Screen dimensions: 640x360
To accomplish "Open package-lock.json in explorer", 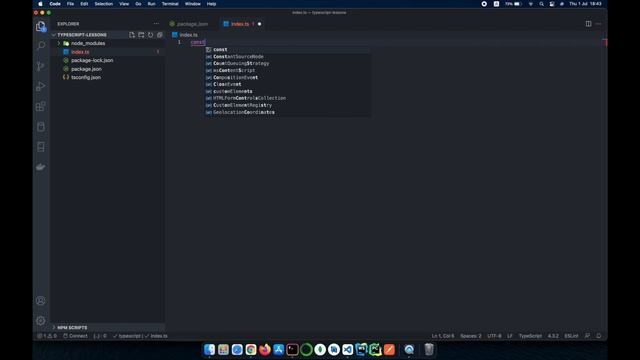I will [x=108, y=60].
